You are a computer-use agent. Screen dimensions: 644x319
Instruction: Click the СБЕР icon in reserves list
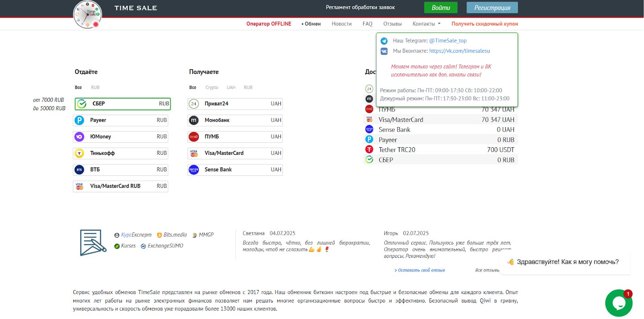click(369, 160)
